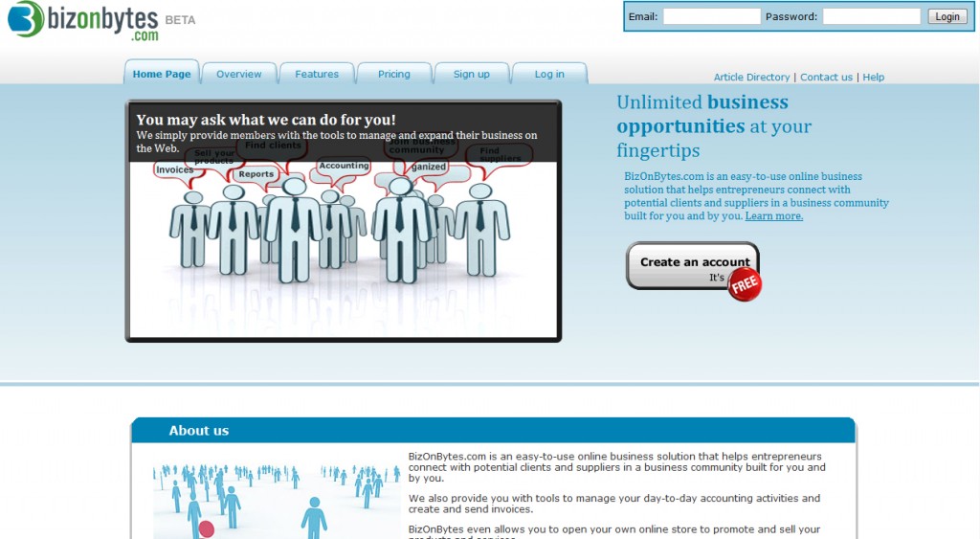
Task: Open the Features tab
Action: point(316,74)
